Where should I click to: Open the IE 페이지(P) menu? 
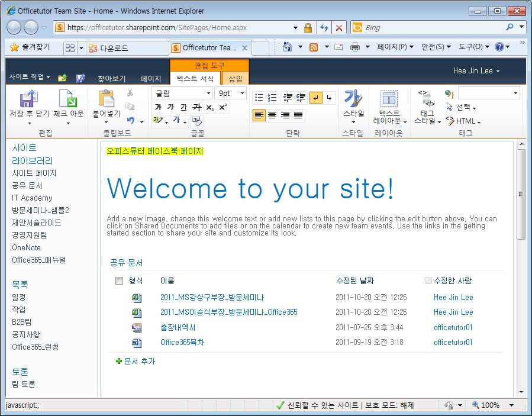tap(395, 47)
